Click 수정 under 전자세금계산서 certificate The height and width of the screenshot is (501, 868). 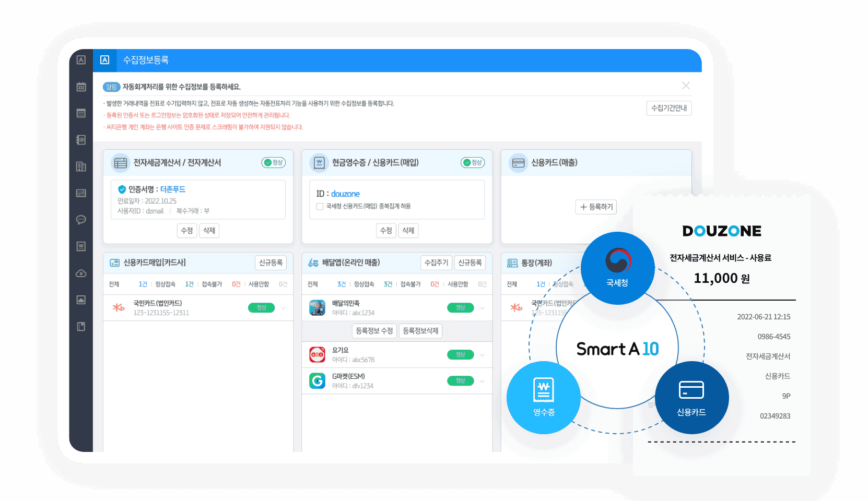point(187,231)
